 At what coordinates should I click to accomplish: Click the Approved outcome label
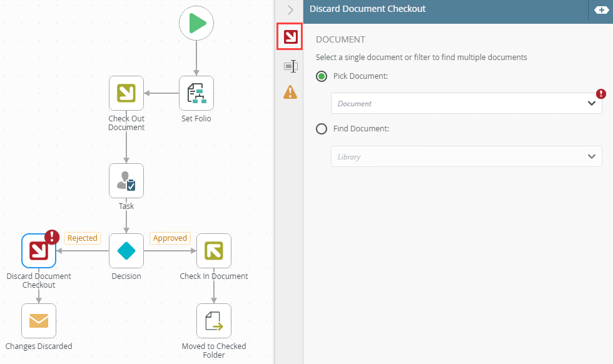click(170, 238)
